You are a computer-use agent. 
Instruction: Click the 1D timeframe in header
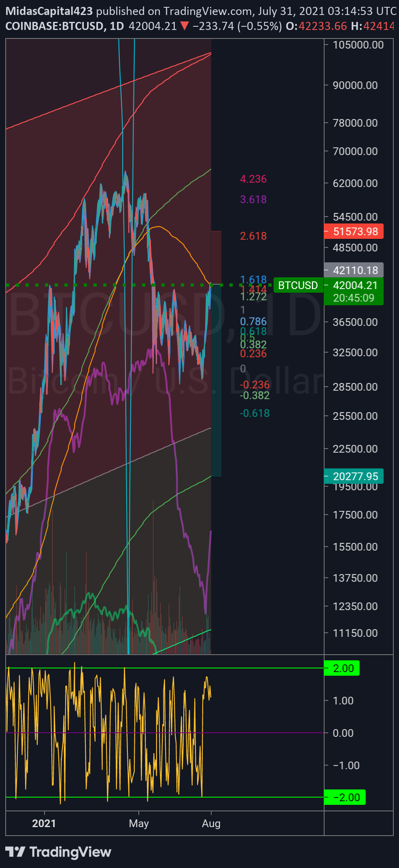click(117, 26)
